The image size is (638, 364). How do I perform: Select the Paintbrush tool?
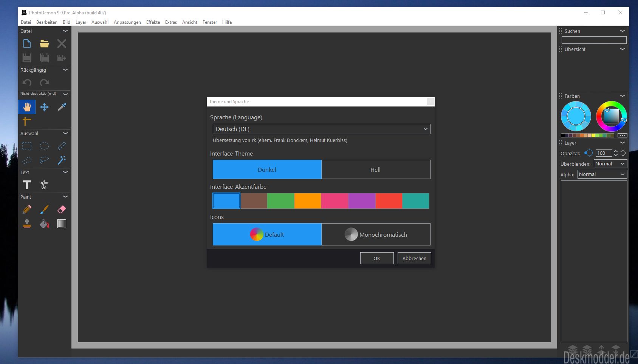44,209
